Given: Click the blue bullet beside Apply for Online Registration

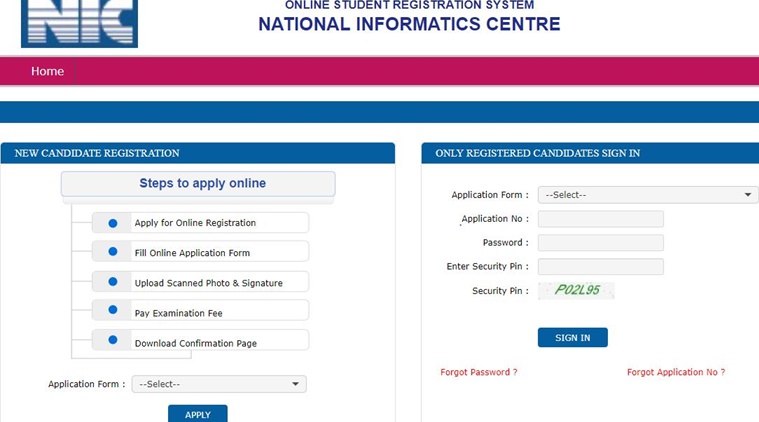Looking at the screenshot, I should [113, 223].
